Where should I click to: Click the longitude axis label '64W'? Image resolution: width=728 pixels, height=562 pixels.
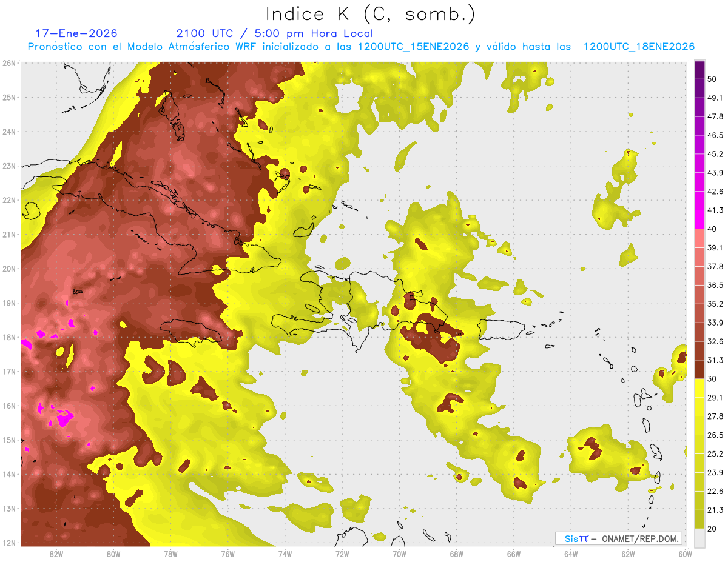(571, 554)
